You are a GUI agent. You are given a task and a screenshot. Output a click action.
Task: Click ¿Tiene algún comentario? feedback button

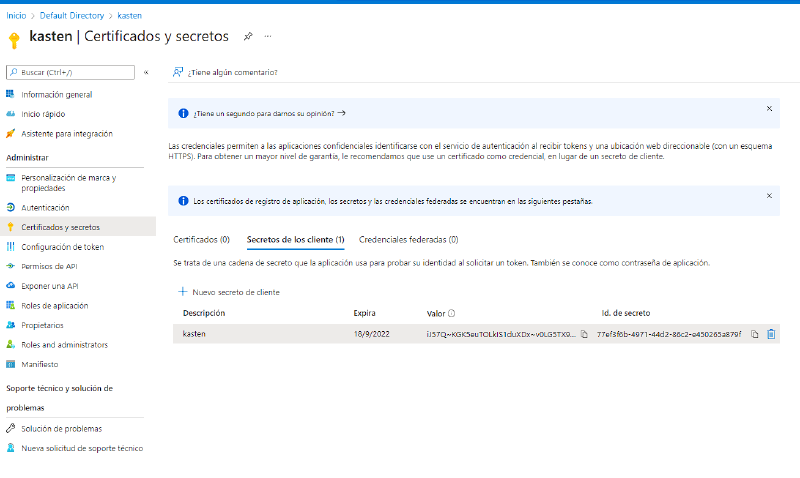[225, 72]
